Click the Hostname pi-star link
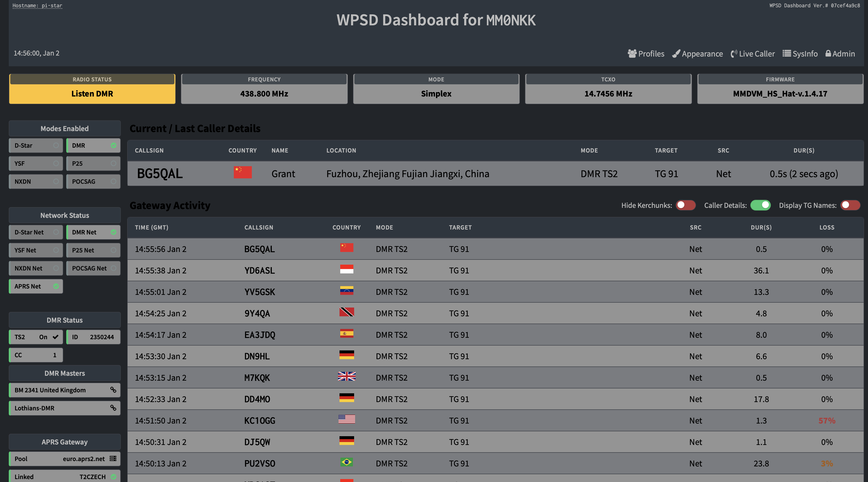 (x=38, y=5)
